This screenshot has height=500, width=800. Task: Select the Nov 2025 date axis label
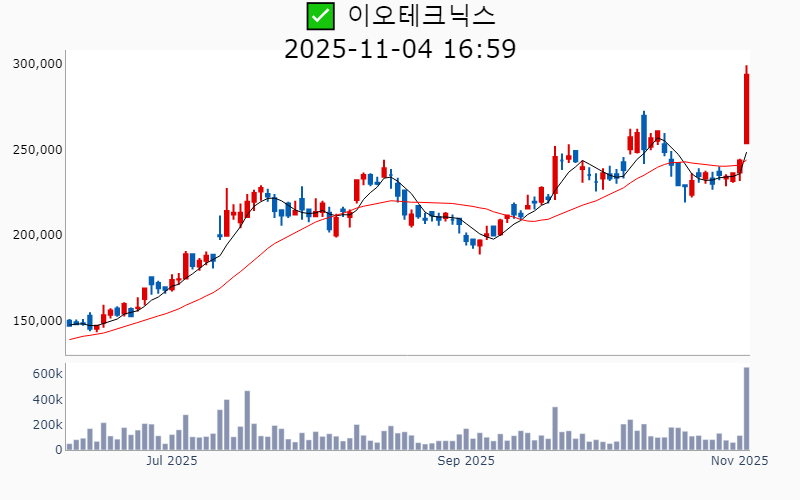pyautogui.click(x=739, y=461)
